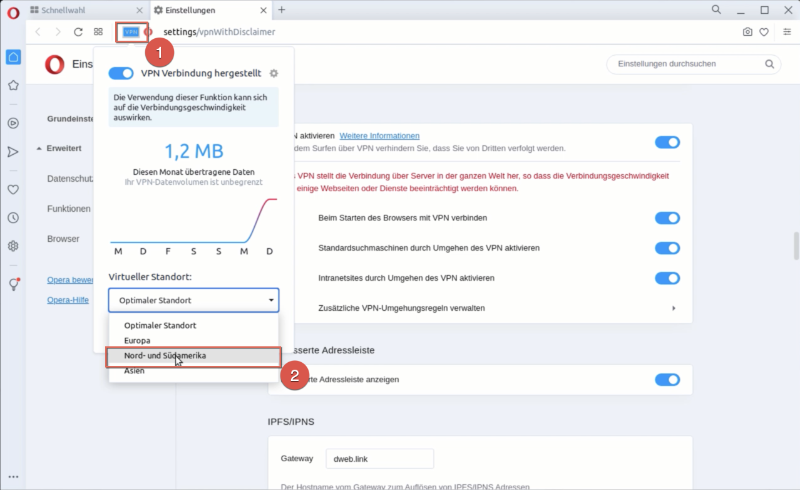This screenshot has height=490, width=800.
Task: Open sidebar heart bookmarks icon
Action: point(13,189)
